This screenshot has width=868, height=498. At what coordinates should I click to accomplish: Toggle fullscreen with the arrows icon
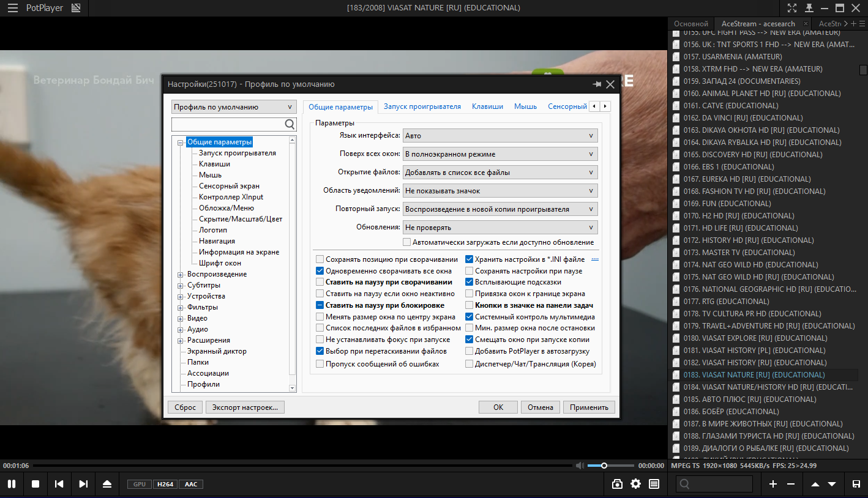click(x=792, y=8)
